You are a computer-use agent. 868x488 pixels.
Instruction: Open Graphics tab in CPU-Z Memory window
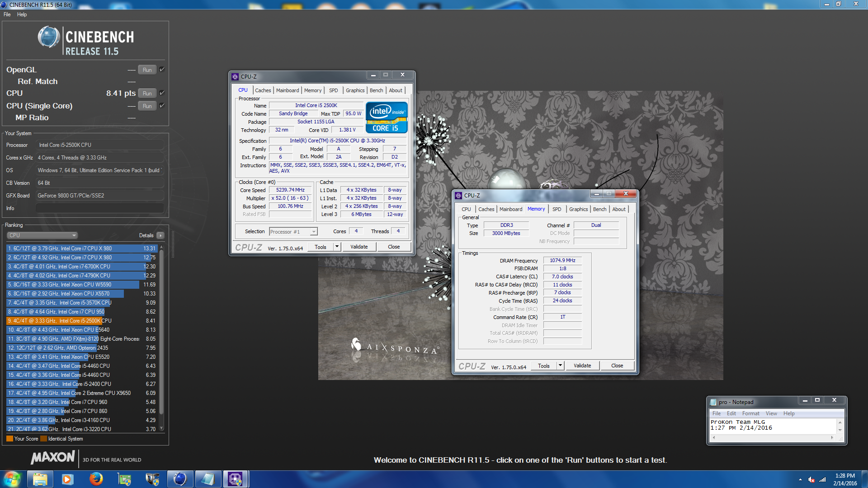point(579,209)
